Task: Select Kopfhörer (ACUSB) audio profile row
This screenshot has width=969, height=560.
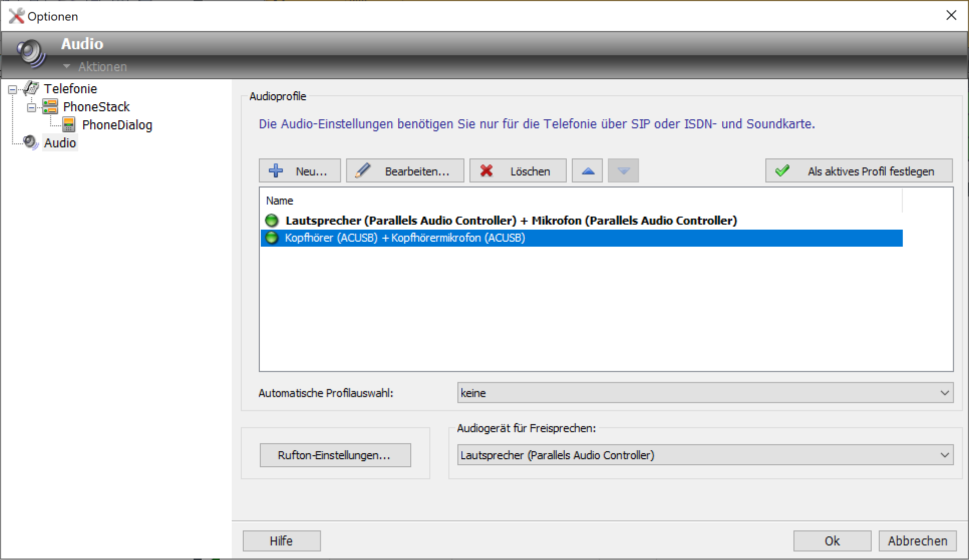Action: (x=405, y=238)
